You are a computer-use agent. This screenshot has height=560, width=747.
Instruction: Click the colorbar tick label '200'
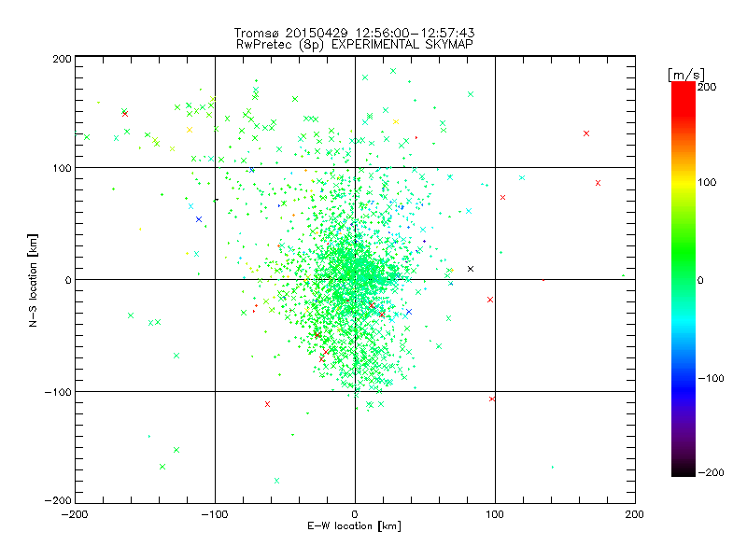[707, 87]
